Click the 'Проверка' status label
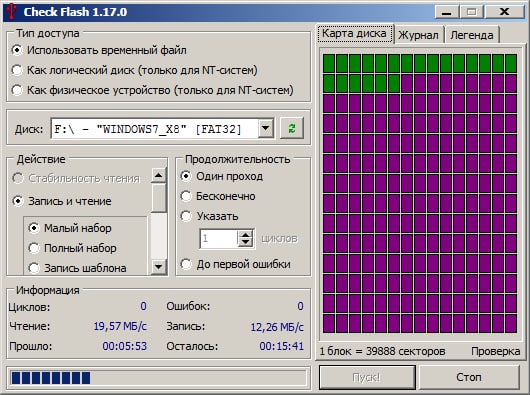The image size is (530, 395). (496, 351)
